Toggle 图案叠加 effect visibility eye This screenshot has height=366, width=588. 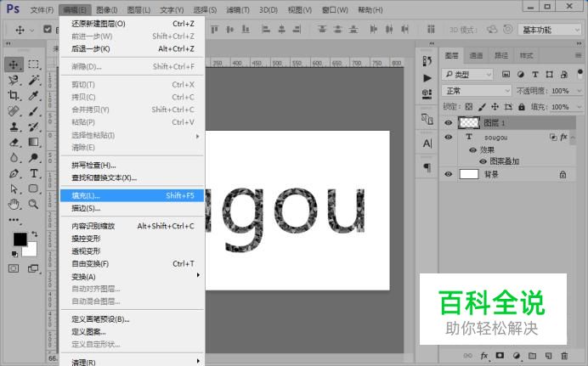(483, 161)
